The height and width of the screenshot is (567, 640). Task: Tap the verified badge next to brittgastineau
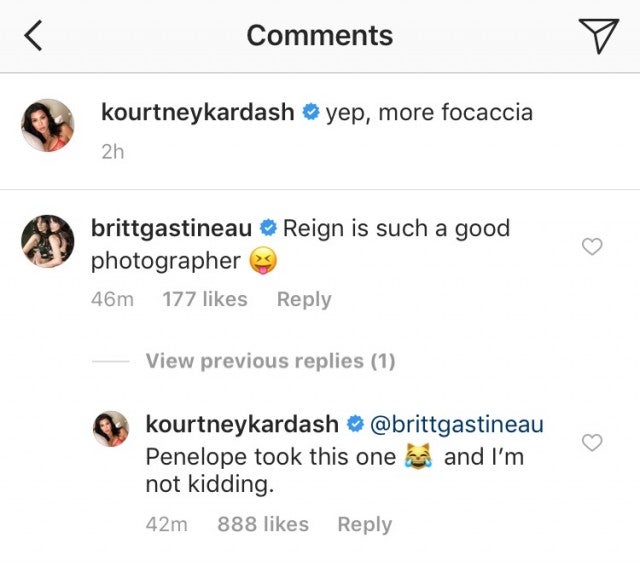coord(268,229)
